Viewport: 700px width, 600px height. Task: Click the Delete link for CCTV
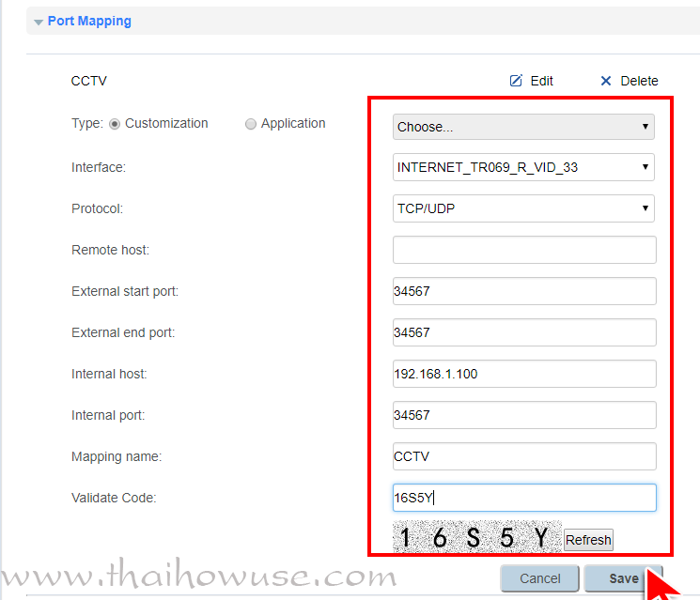[639, 81]
